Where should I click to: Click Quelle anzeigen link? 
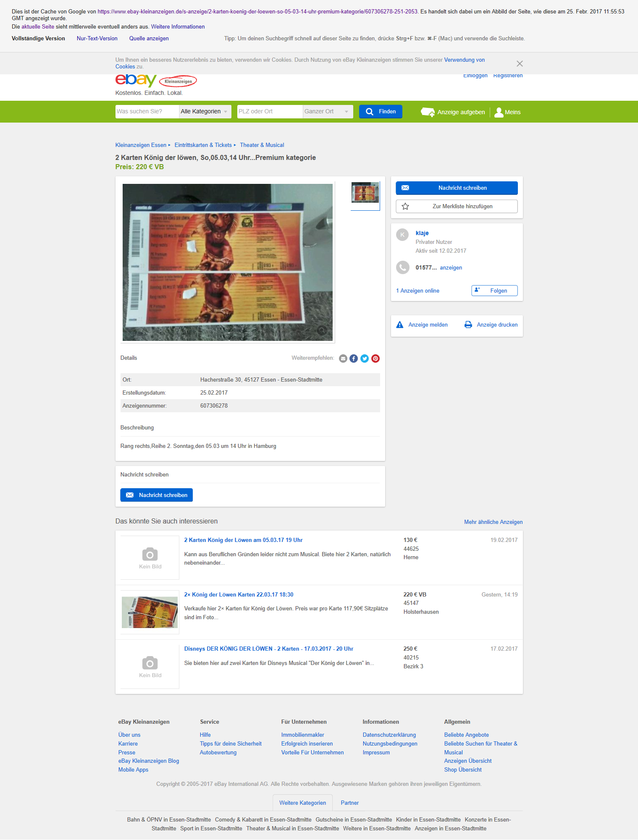(149, 39)
